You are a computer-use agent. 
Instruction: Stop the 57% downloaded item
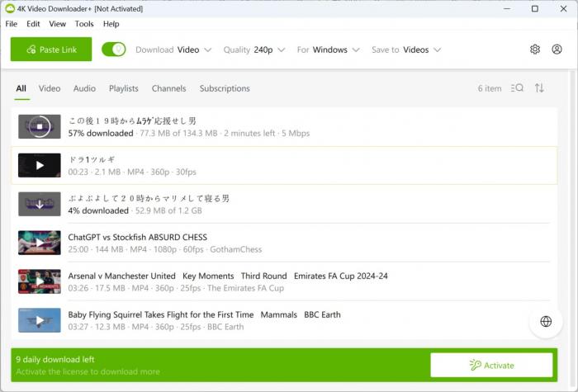(40, 126)
